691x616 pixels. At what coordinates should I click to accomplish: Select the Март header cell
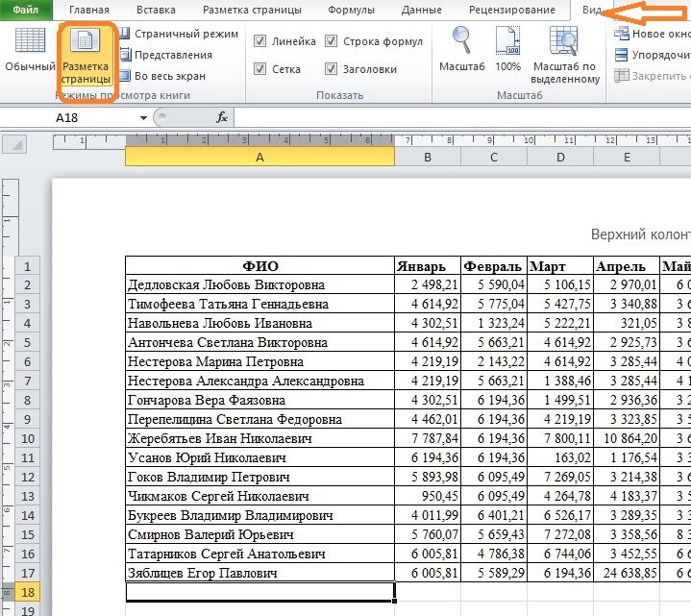[560, 266]
